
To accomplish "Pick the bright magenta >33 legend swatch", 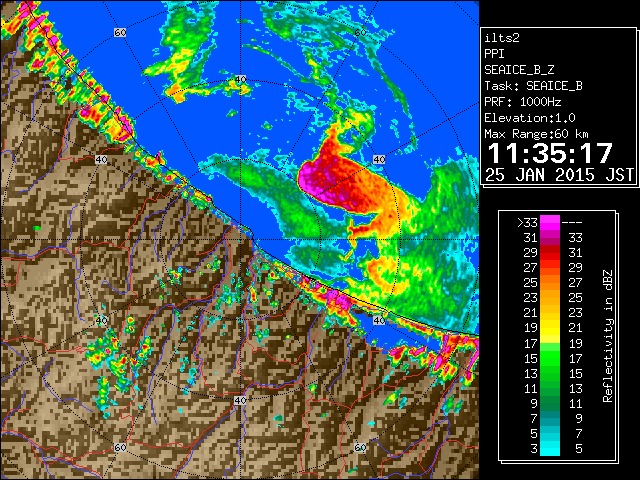I will (550, 222).
